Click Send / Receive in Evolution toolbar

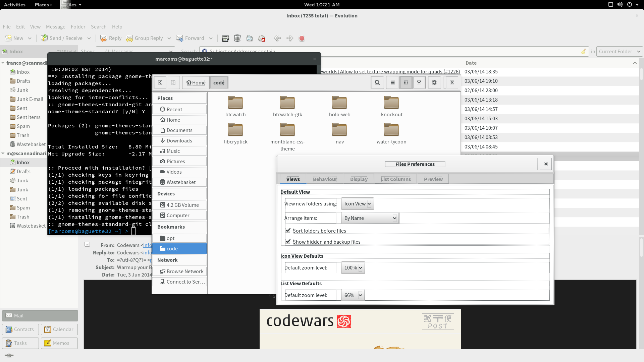[x=62, y=38]
